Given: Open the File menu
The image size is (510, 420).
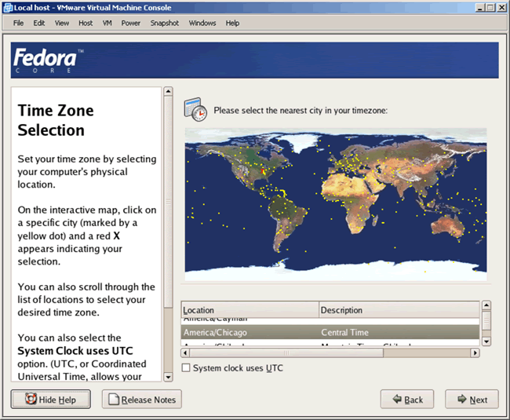Looking at the screenshot, I should coord(18,23).
